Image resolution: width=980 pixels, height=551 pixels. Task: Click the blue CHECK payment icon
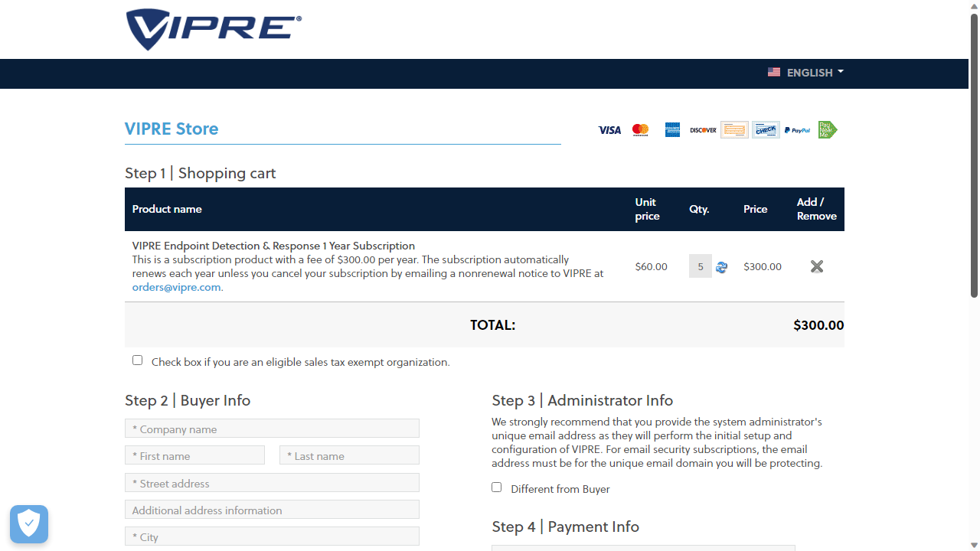(x=766, y=129)
